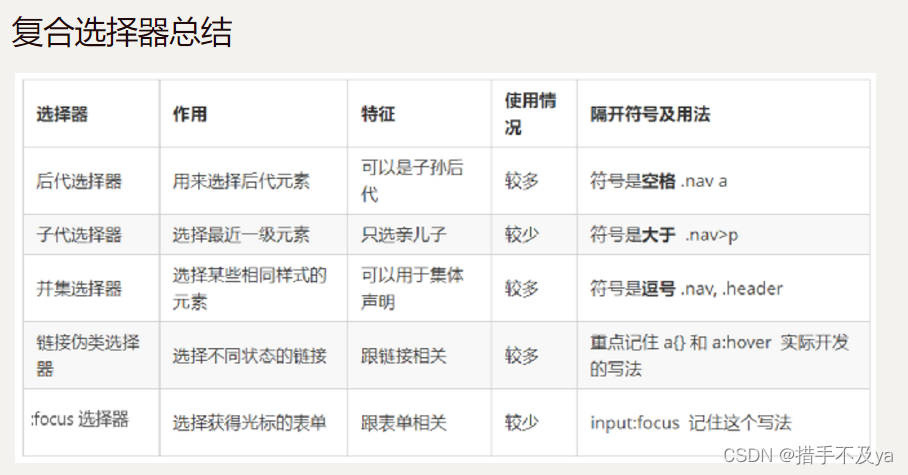Click the 链接伪类选择器 cell

[91, 355]
